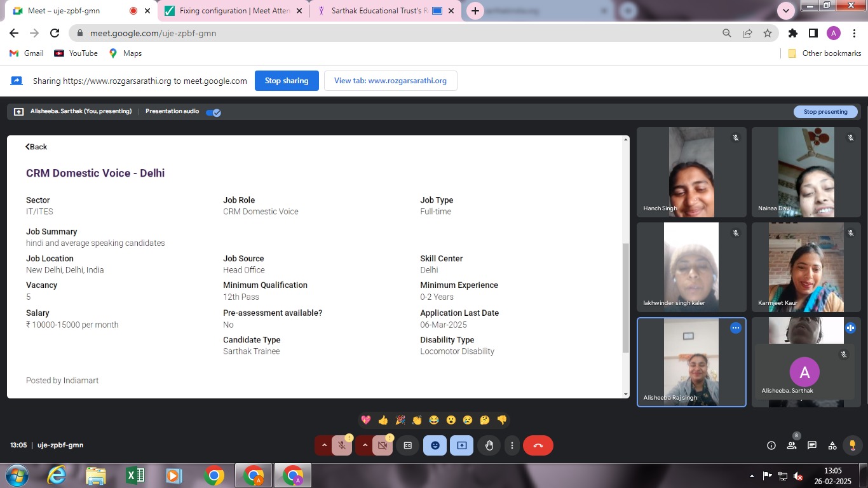Screen dimensions: 868x488
Task: Open Other bookmarks folder
Action: point(824,53)
